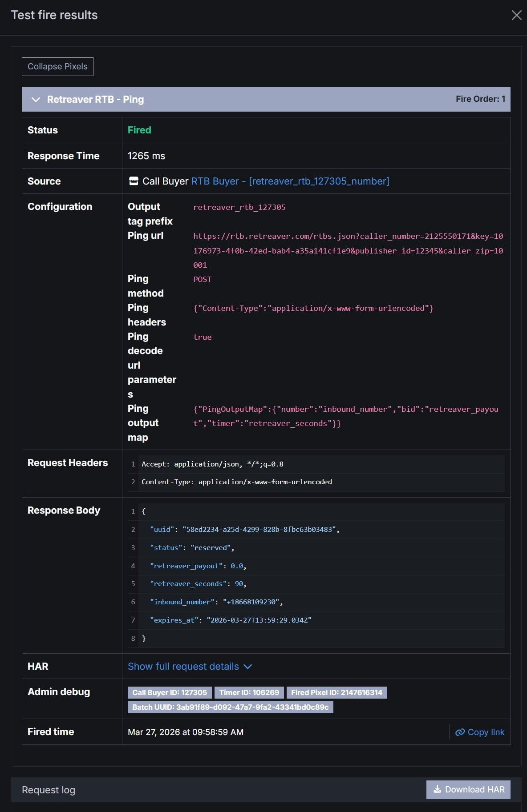This screenshot has width=527, height=812.
Task: Open the RTB Buyer retreaver_rtb_127305_number link
Action: (290, 181)
